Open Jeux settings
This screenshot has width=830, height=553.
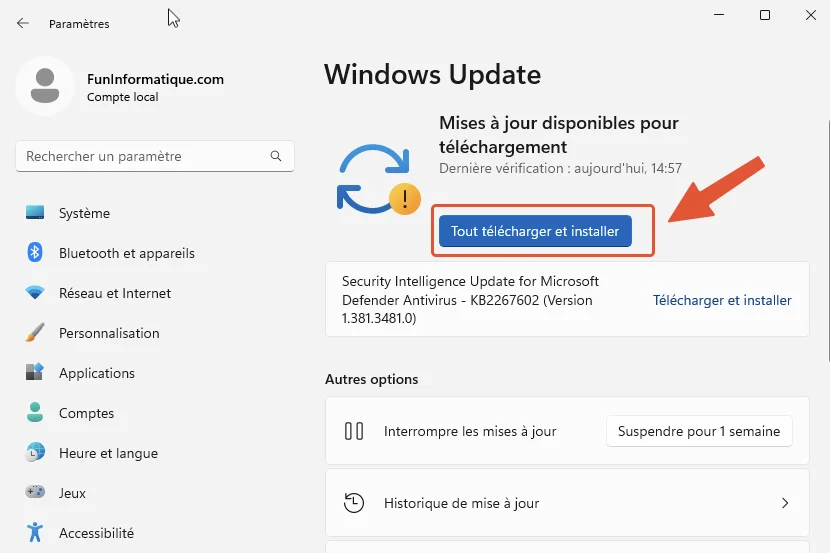click(x=155, y=493)
